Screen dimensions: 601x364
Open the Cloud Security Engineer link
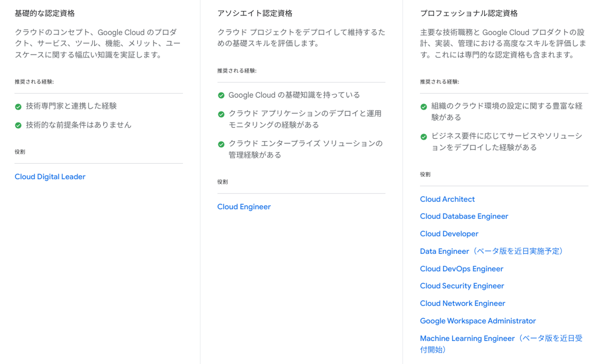click(x=462, y=286)
